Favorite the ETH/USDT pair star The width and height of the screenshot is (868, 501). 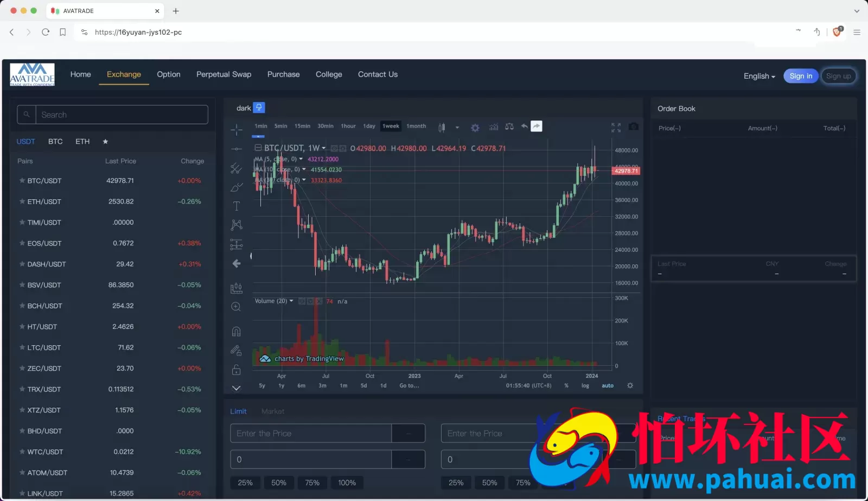click(22, 201)
